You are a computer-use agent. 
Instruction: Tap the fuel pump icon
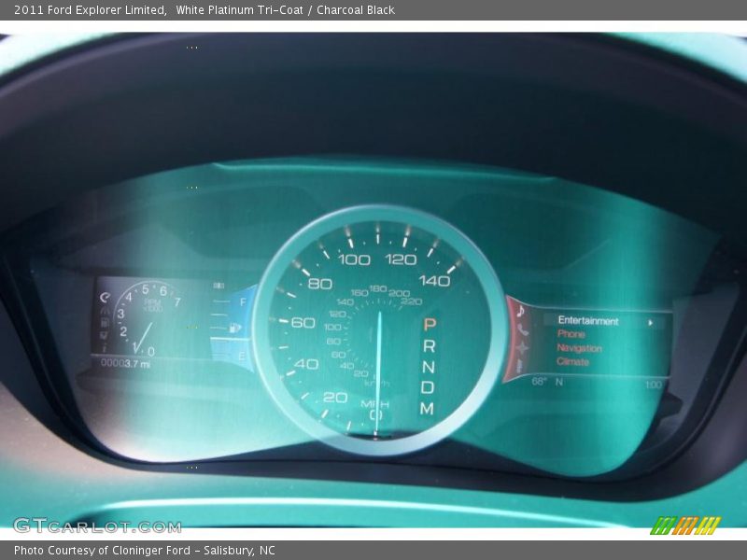tap(235, 328)
